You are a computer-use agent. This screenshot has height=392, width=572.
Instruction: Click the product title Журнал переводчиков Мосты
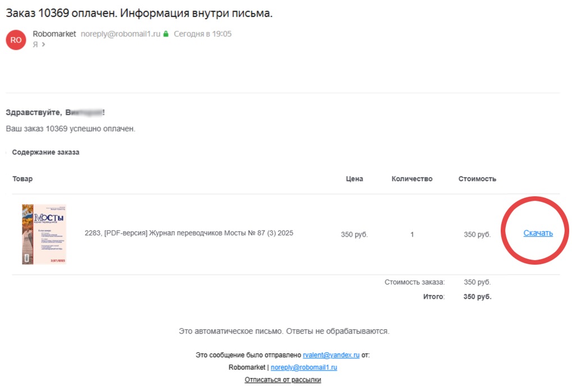click(x=189, y=233)
